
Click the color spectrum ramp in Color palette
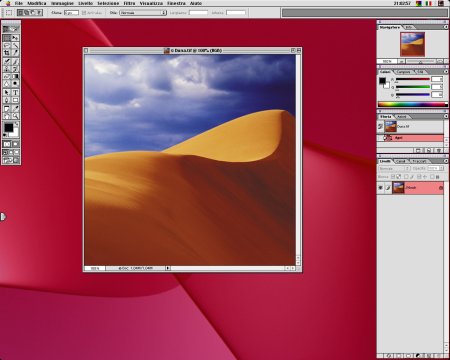click(x=413, y=105)
